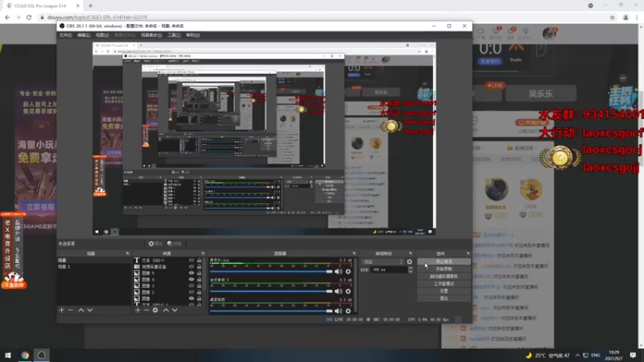Bookmark the douyu page with star icon

pyautogui.click(x=613, y=17)
